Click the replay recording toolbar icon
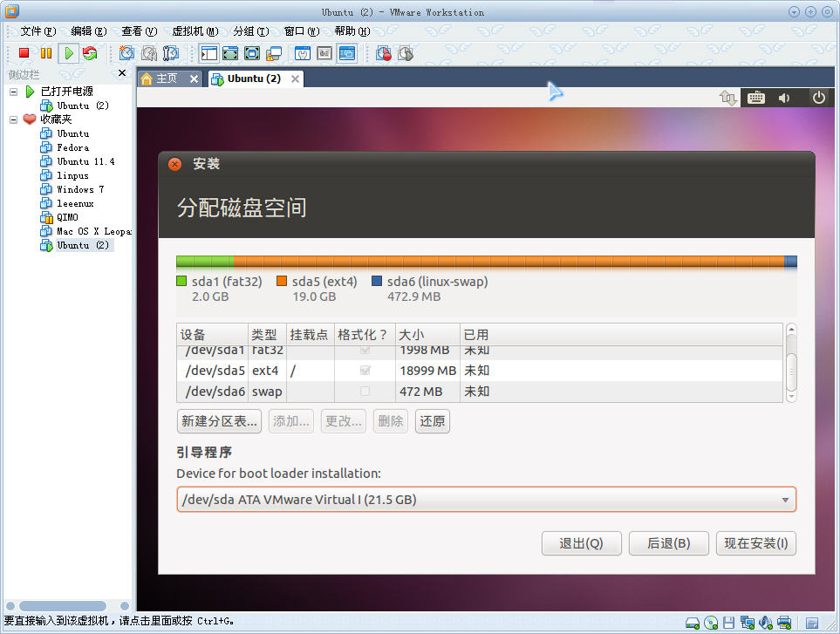 406,53
